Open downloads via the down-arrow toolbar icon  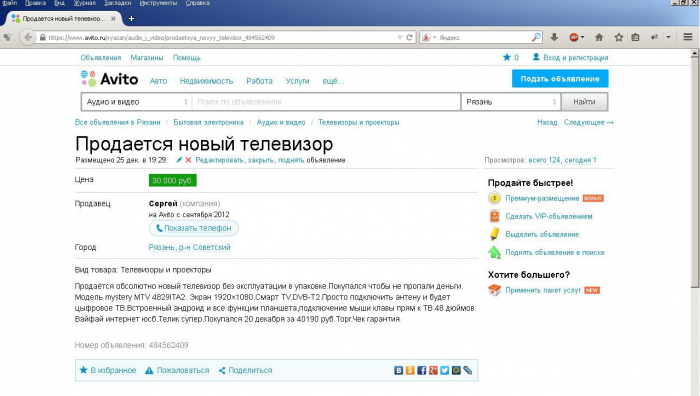tap(554, 38)
